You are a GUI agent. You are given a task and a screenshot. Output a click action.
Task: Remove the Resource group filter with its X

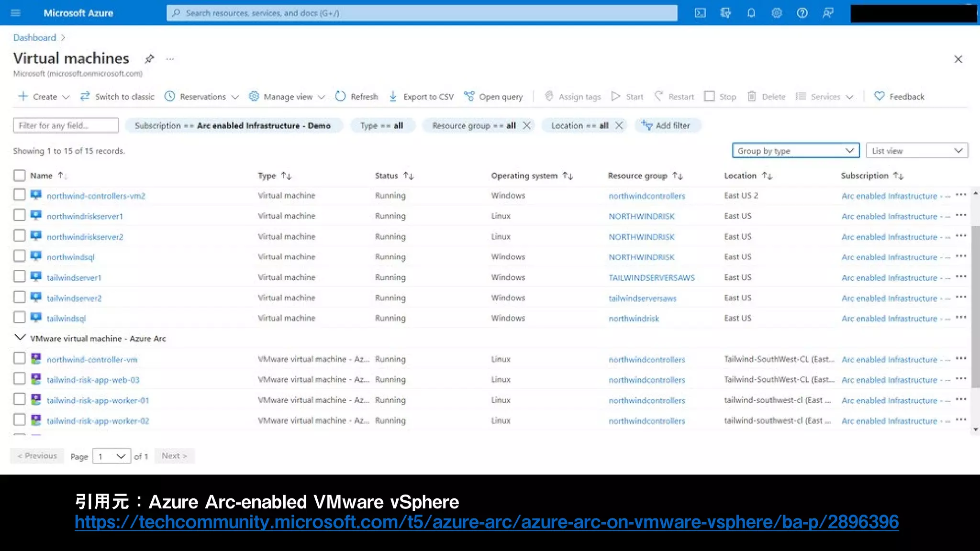tap(526, 125)
